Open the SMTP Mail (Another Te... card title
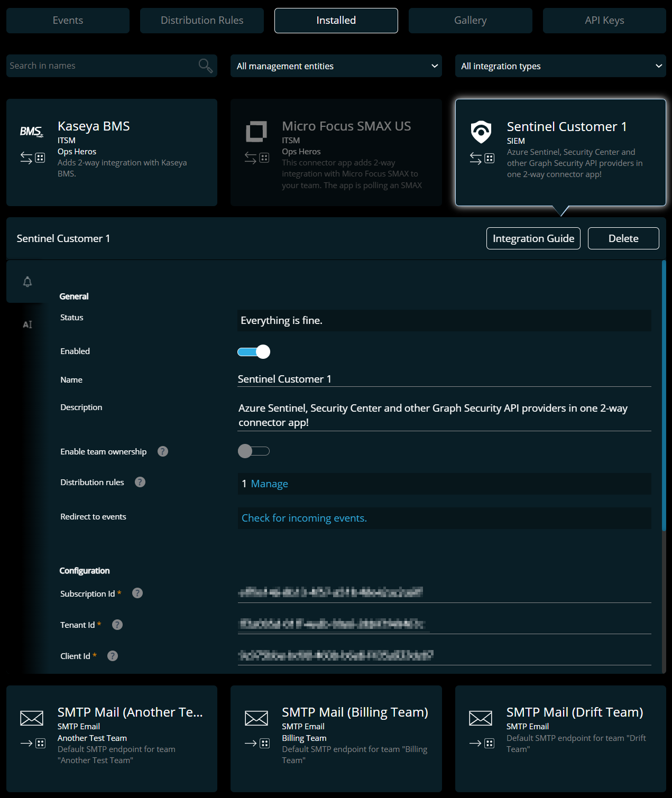This screenshot has height=798, width=672. pos(130,712)
